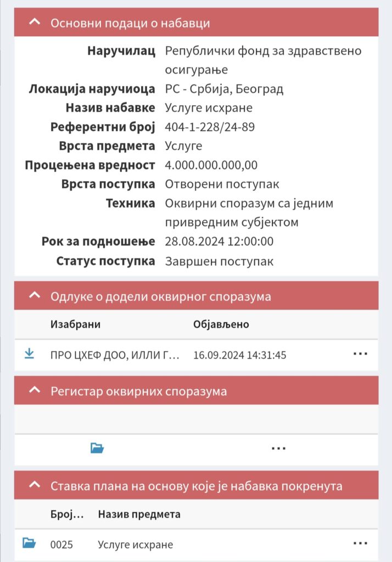Open the ellipsis menu on the Услуге исхране row
392x562 pixels.
coord(361,544)
